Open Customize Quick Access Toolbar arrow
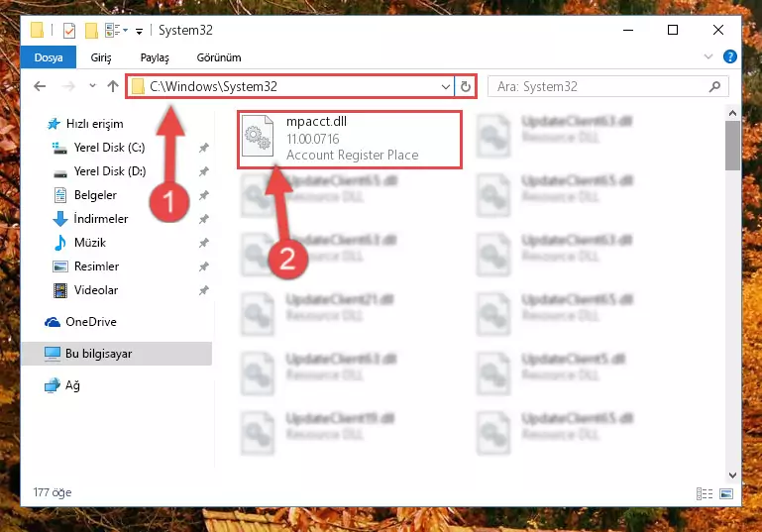The height and width of the screenshot is (532, 762). pyautogui.click(x=139, y=32)
